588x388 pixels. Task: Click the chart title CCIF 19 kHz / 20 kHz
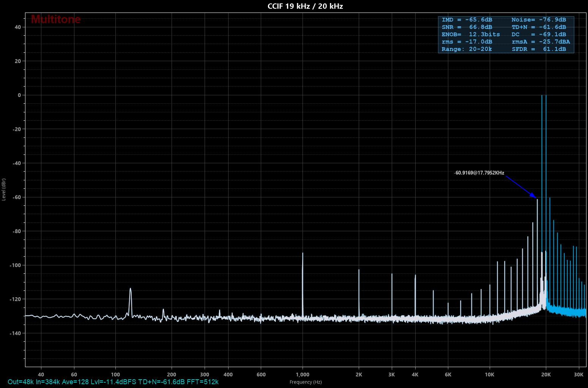tap(305, 6)
